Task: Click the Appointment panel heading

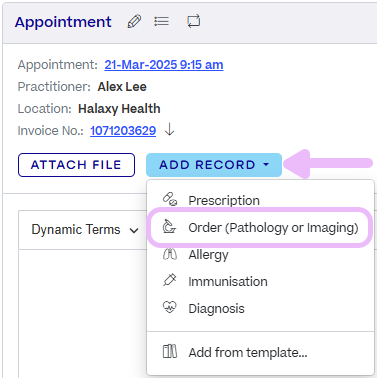Action: [63, 22]
